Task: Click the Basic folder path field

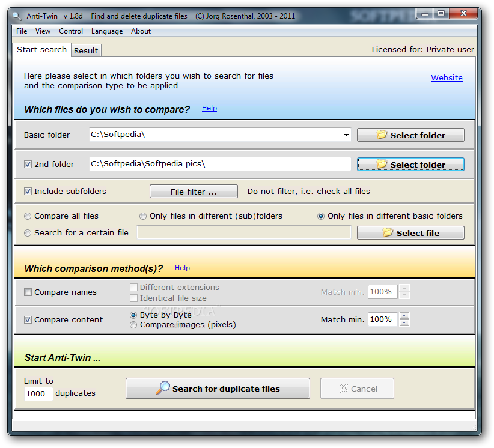Action: click(220, 135)
